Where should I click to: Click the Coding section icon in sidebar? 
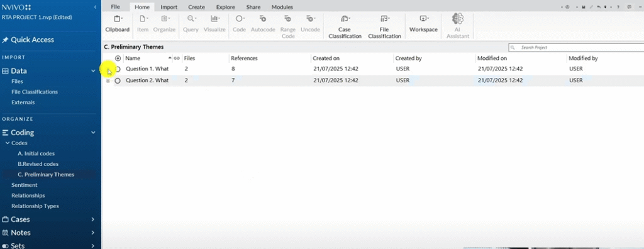5,133
